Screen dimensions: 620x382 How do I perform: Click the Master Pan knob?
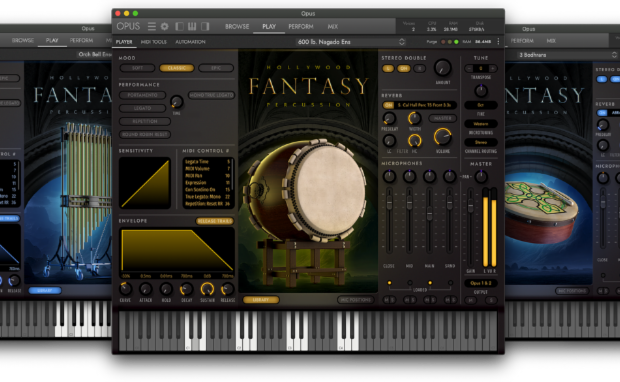point(481,177)
